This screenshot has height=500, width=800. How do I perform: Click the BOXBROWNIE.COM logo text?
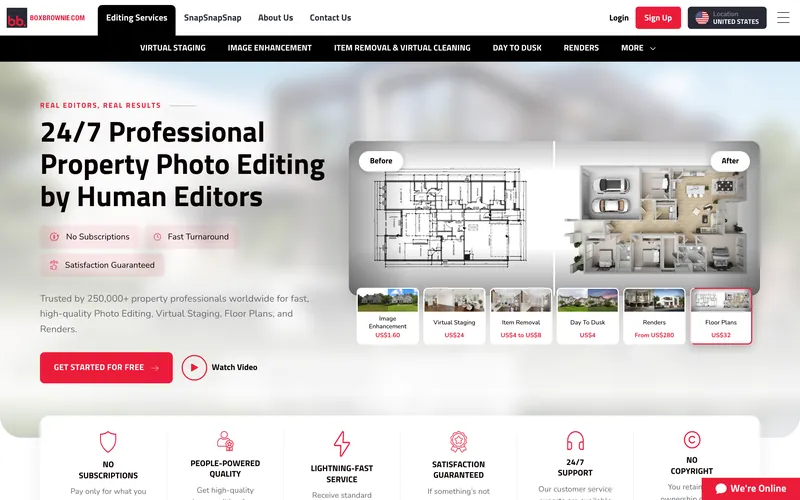pos(57,18)
